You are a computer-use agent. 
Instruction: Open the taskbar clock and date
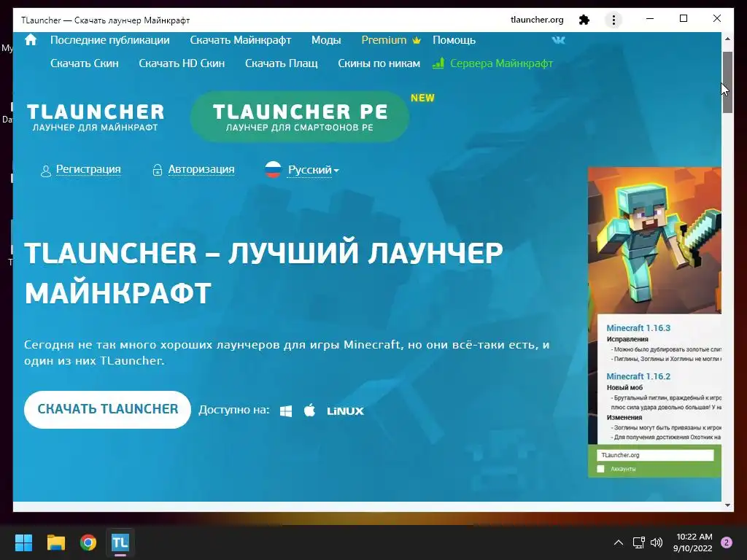pos(693,542)
